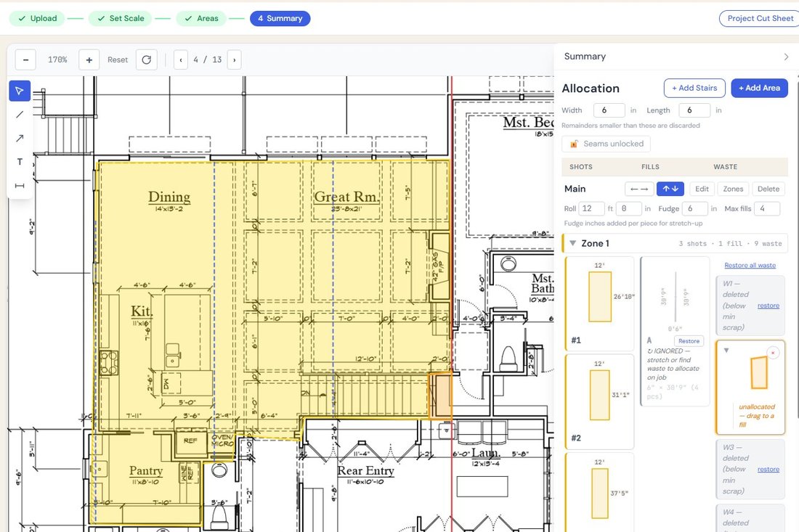This screenshot has width=799, height=532.
Task: Click the 170% zoom value
Action: [57, 60]
